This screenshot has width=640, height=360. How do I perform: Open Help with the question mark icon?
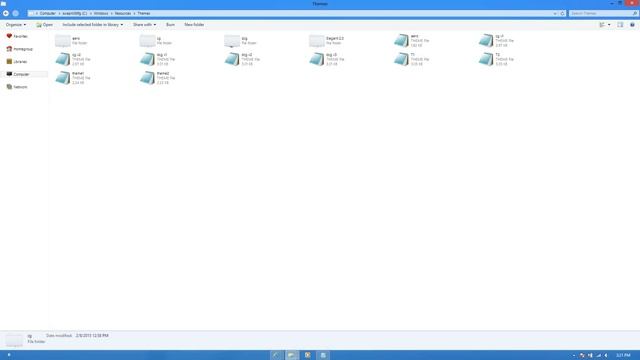click(632, 25)
